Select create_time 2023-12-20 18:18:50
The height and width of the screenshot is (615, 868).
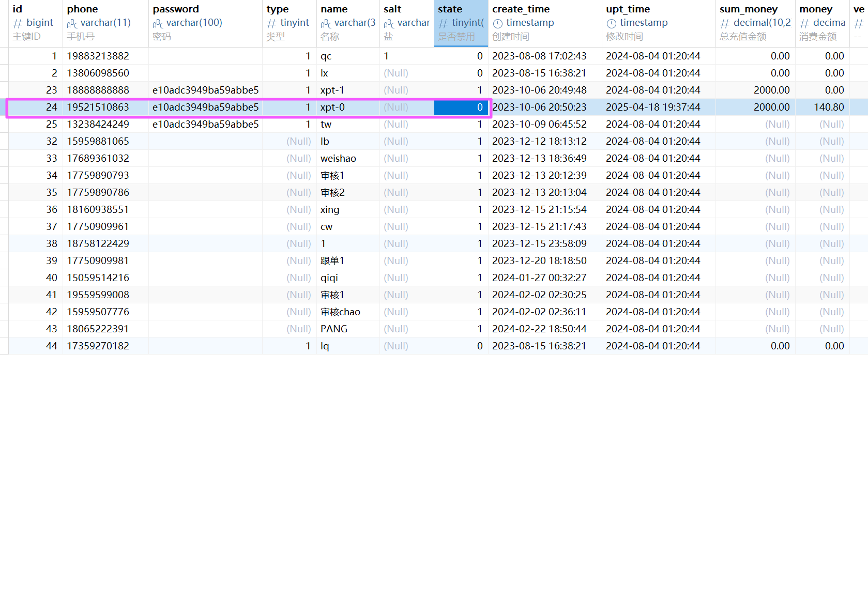tap(545, 260)
